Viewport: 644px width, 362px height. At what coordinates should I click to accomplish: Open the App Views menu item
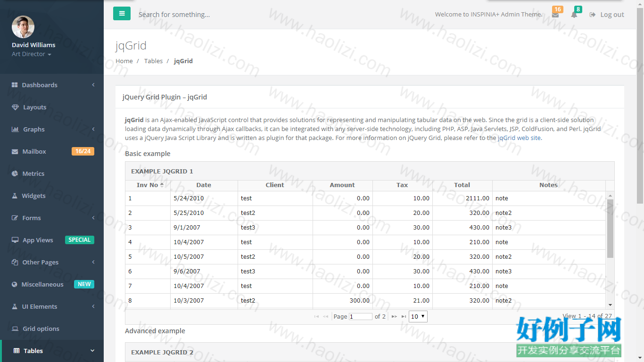tap(52, 240)
